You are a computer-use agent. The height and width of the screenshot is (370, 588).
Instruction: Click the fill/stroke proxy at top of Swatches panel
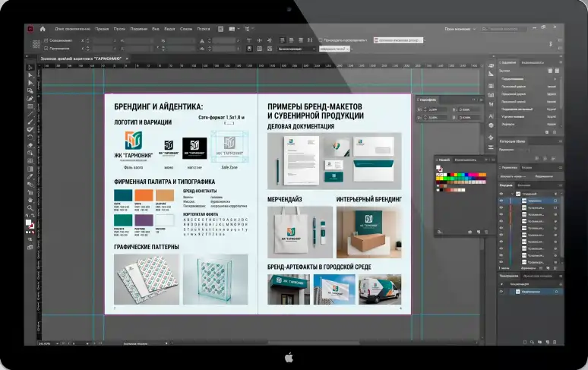pyautogui.click(x=439, y=168)
